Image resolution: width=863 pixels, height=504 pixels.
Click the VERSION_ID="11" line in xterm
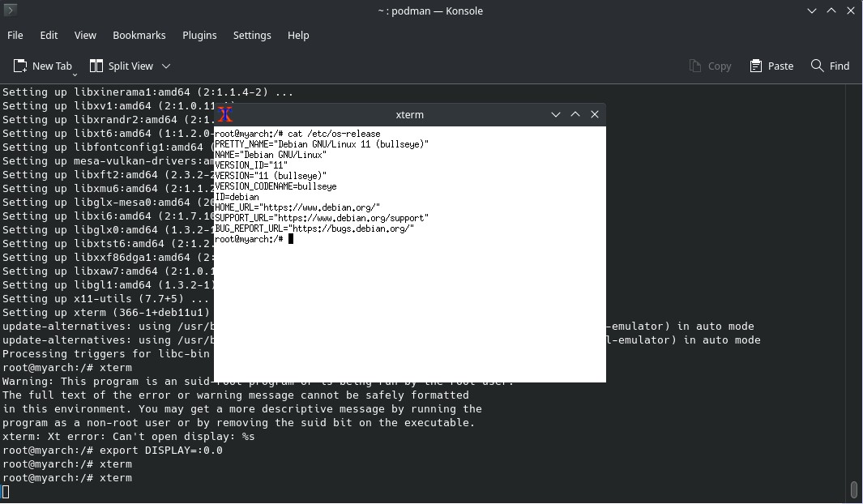(x=251, y=165)
